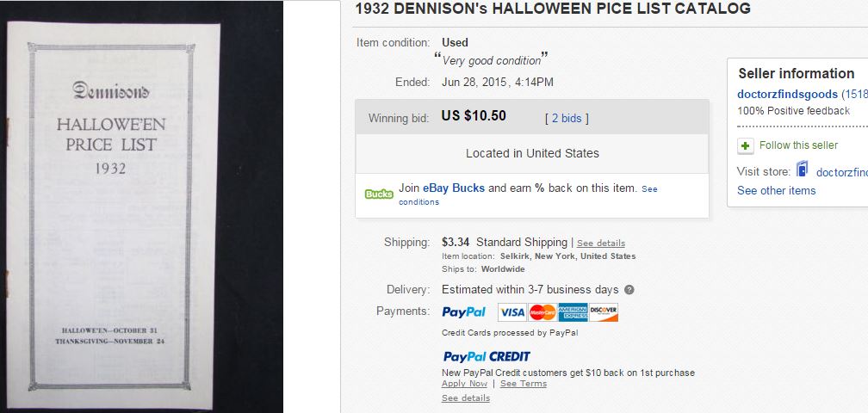868x413 pixels.
Task: Open the eBay Bucks link
Action: (454, 188)
